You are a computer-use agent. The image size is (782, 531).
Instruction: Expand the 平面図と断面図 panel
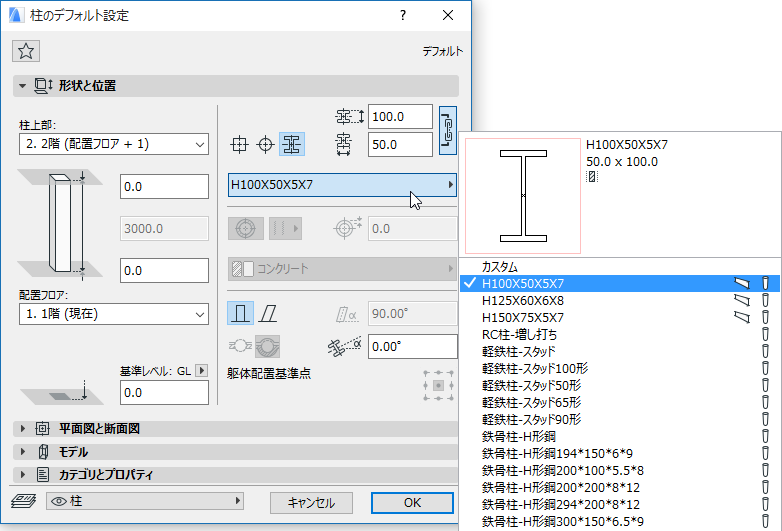coord(22,428)
